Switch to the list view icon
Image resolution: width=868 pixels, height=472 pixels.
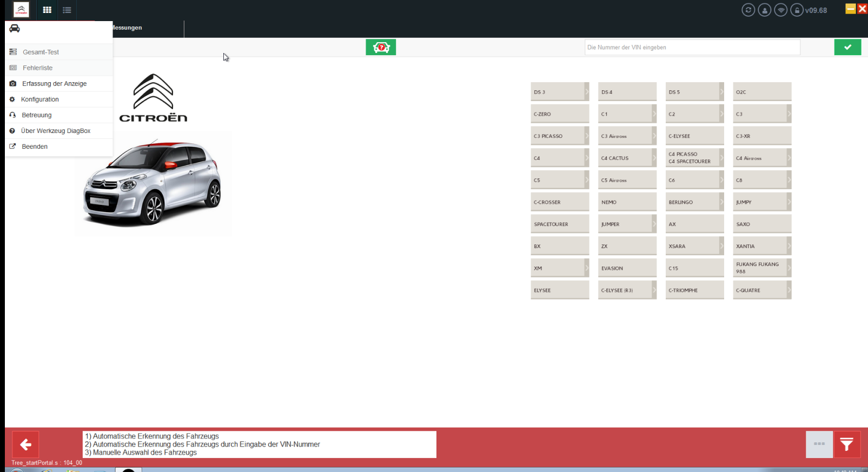[x=67, y=10]
